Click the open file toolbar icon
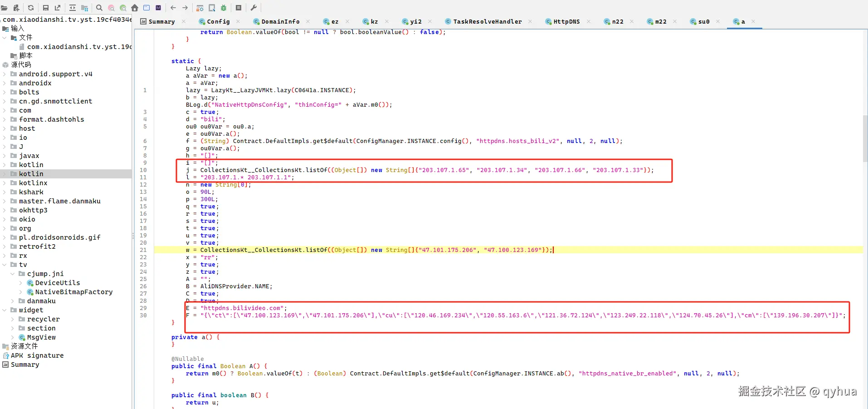This screenshot has width=868, height=409. point(5,8)
